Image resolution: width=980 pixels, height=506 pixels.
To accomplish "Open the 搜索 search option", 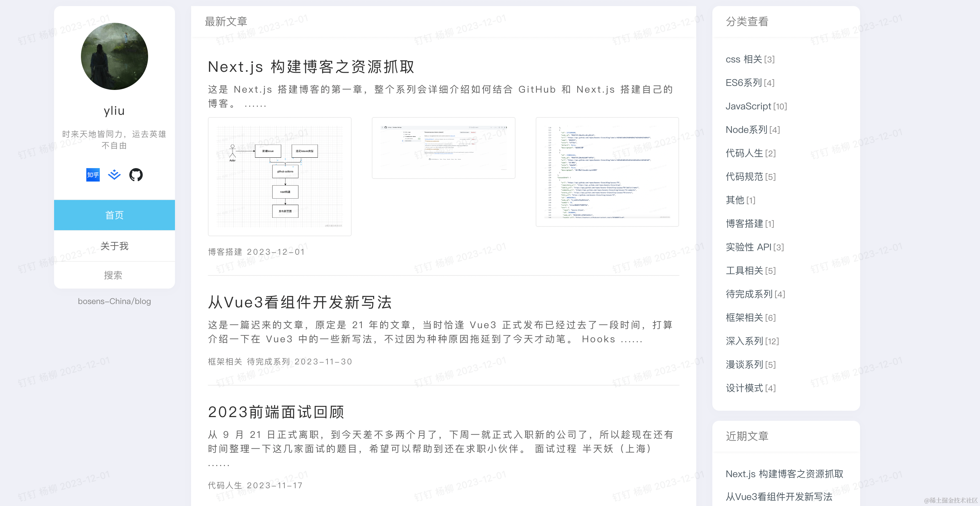I will pos(114,274).
